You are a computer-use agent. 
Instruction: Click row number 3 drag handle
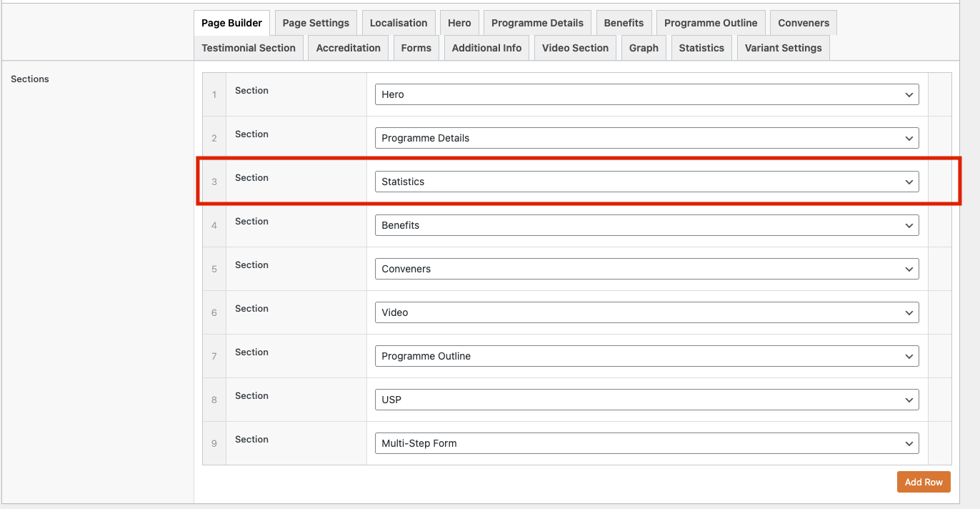214,182
